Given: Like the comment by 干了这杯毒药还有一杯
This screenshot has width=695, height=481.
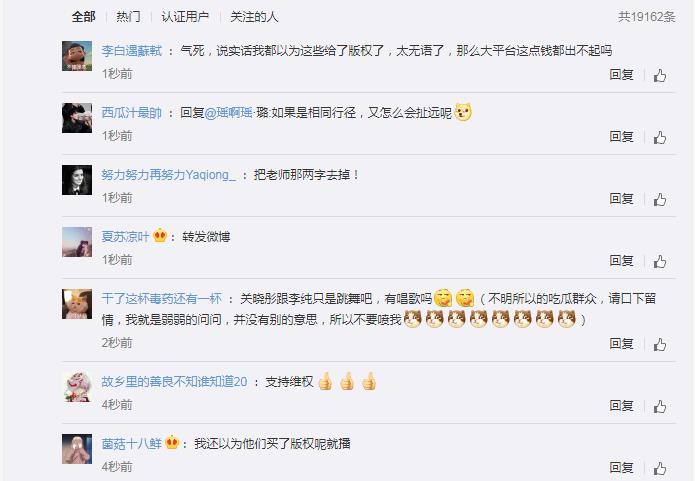Looking at the screenshot, I should pos(660,344).
